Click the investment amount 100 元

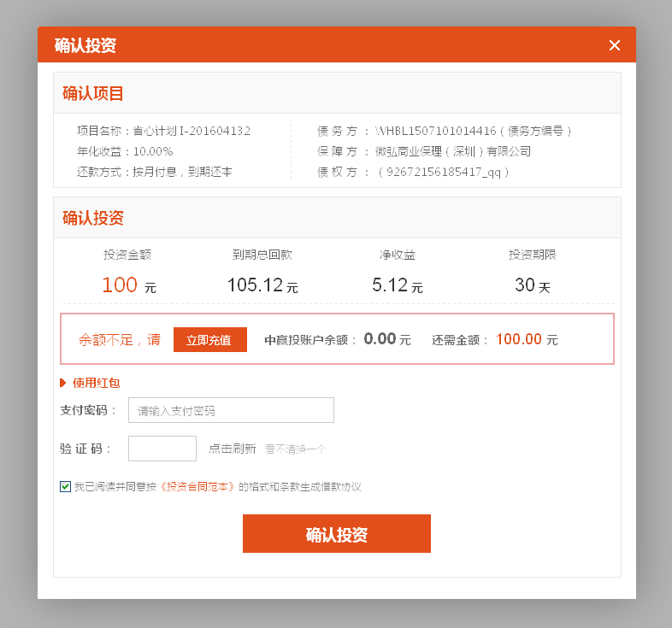129,285
